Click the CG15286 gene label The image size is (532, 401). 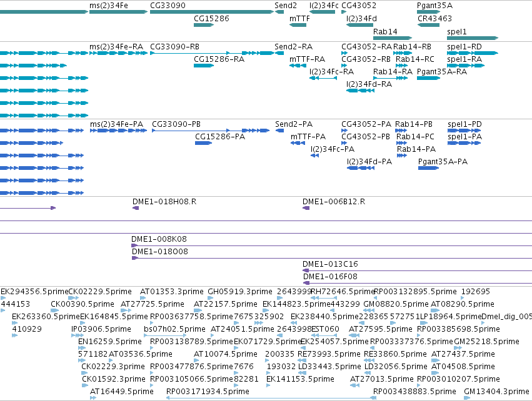click(211, 19)
